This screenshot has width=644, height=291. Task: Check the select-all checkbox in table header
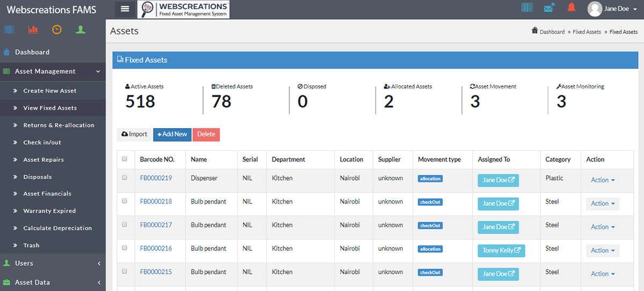125,159
